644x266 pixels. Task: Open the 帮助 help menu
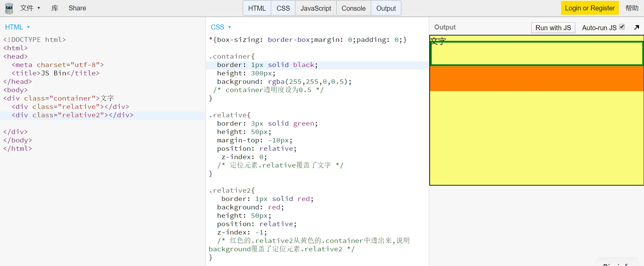[x=632, y=8]
